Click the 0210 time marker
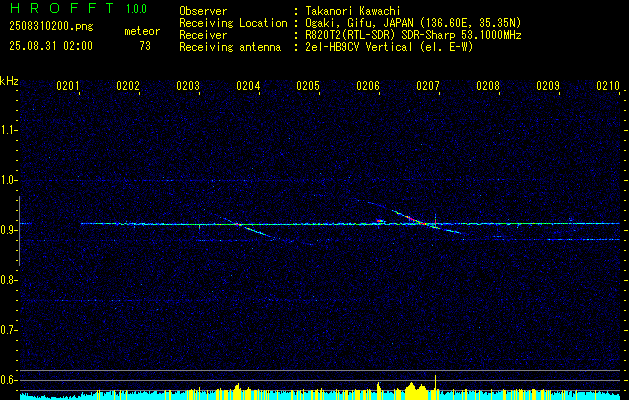The image size is (629, 400). click(x=608, y=86)
